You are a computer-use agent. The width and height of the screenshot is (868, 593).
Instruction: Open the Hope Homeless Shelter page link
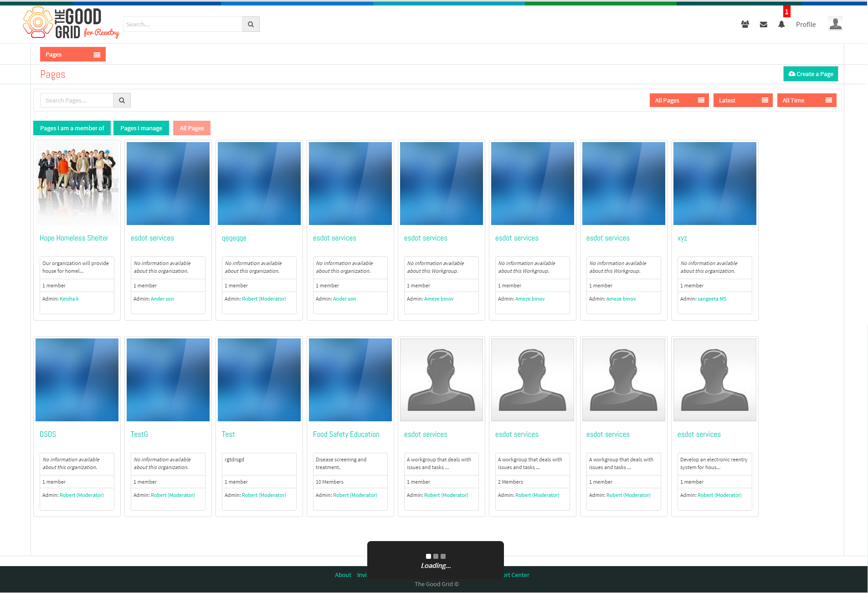74,238
